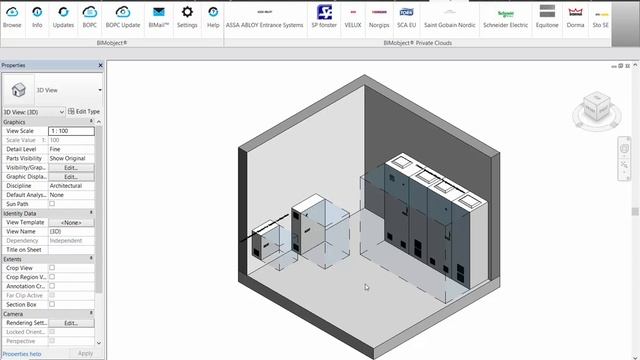Toggle the Far Clip Active checkbox

click(x=52, y=295)
